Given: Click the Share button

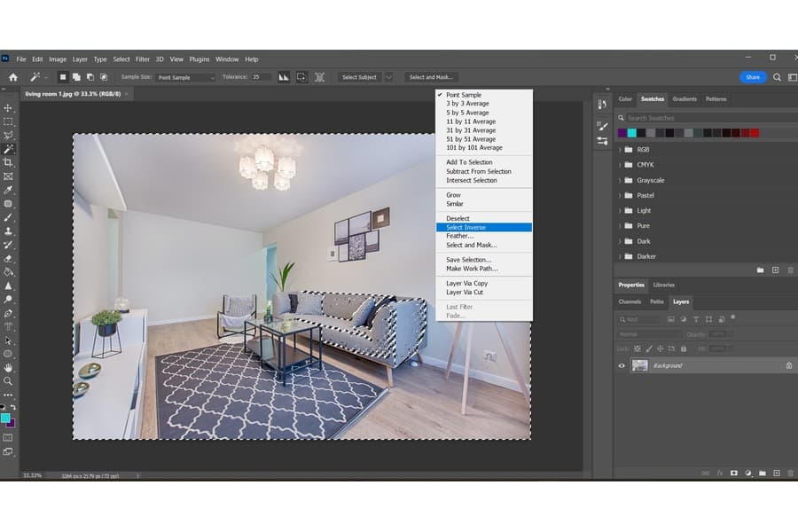Looking at the screenshot, I should tap(753, 77).
